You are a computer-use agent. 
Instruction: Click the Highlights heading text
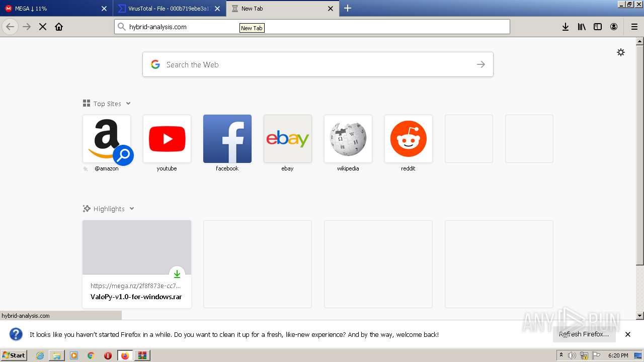click(109, 209)
